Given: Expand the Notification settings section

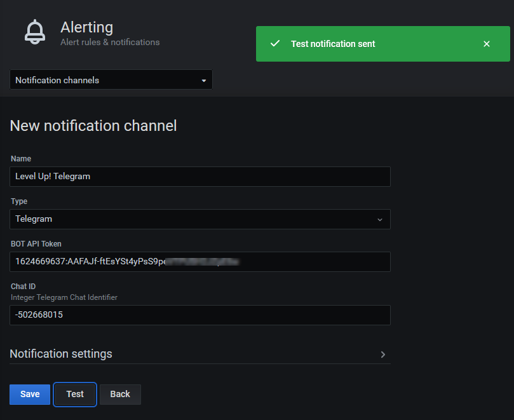Looking at the screenshot, I should click(61, 354).
